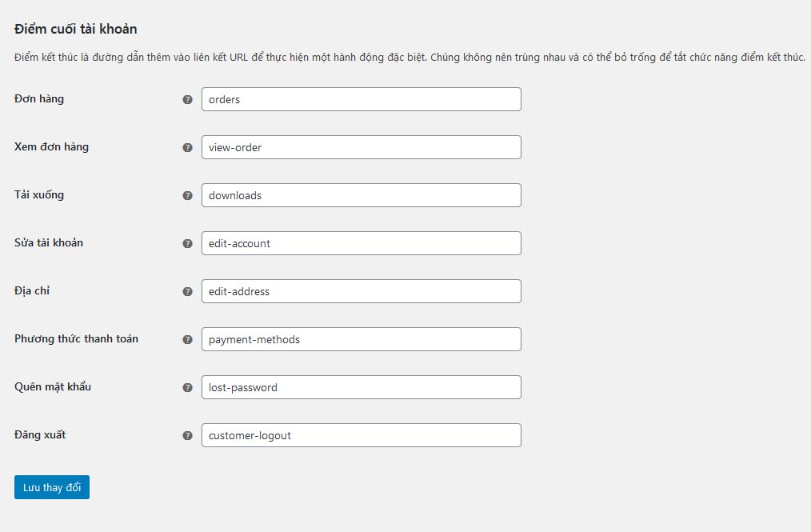Click the lost-password endpoint field
The image size is (811, 532).
click(x=361, y=387)
